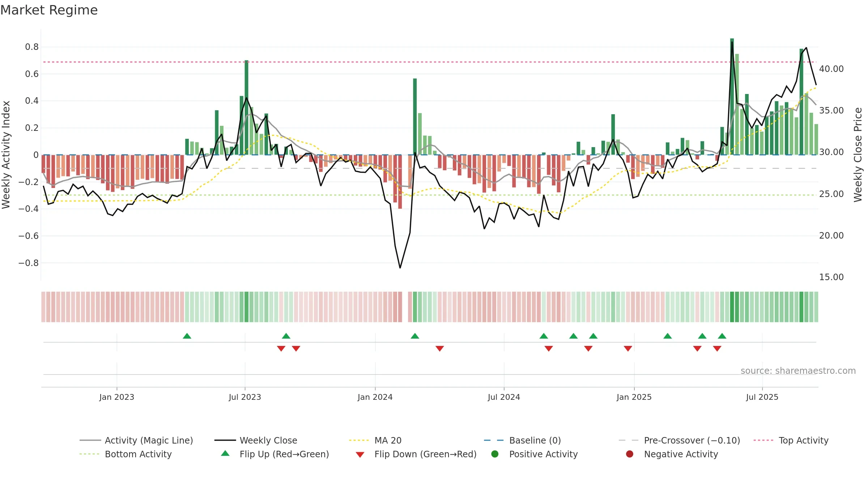Viewport: 868px width, 488px height.
Task: Click the tallest green activity bar in mid 2025
Action: [732, 97]
